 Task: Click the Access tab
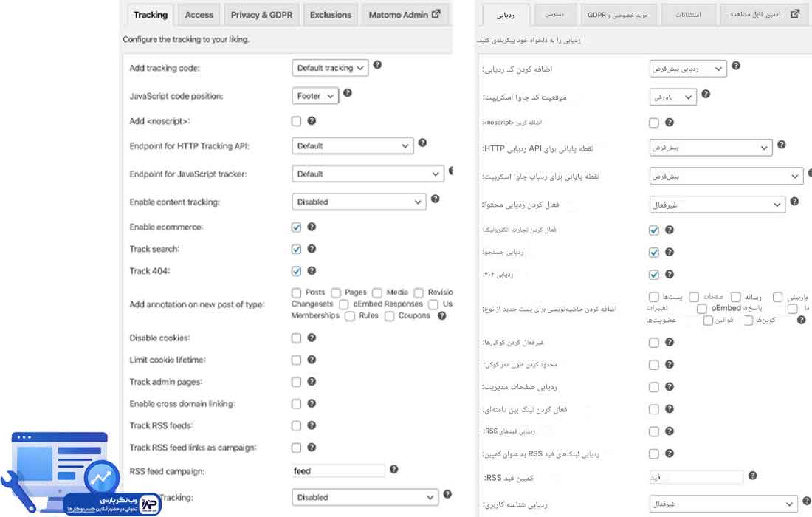click(x=199, y=14)
